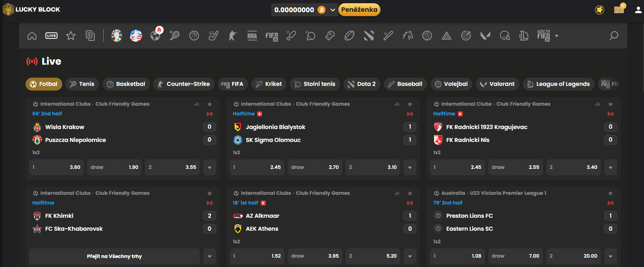Favorite the Preston Lions FC match star

pyautogui.click(x=611, y=193)
